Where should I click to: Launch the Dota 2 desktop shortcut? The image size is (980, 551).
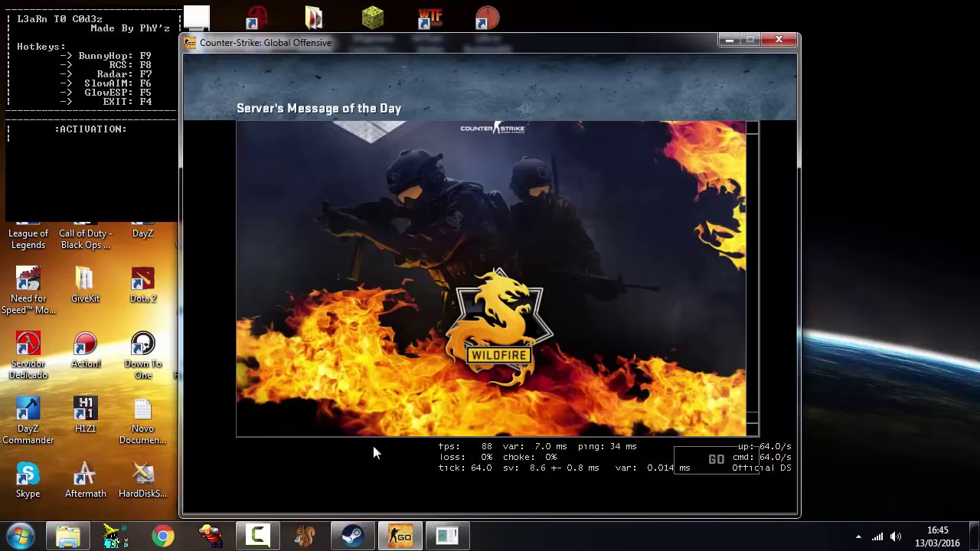143,285
